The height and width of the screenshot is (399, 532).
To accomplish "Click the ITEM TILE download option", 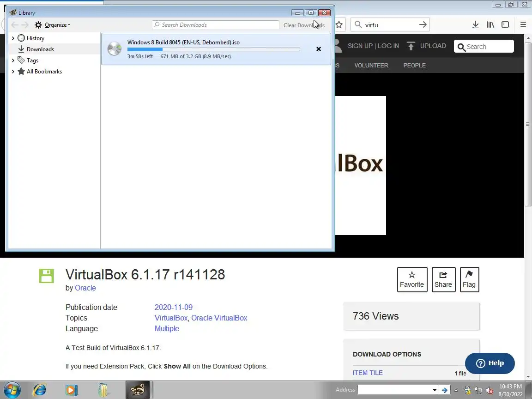I will (368, 373).
